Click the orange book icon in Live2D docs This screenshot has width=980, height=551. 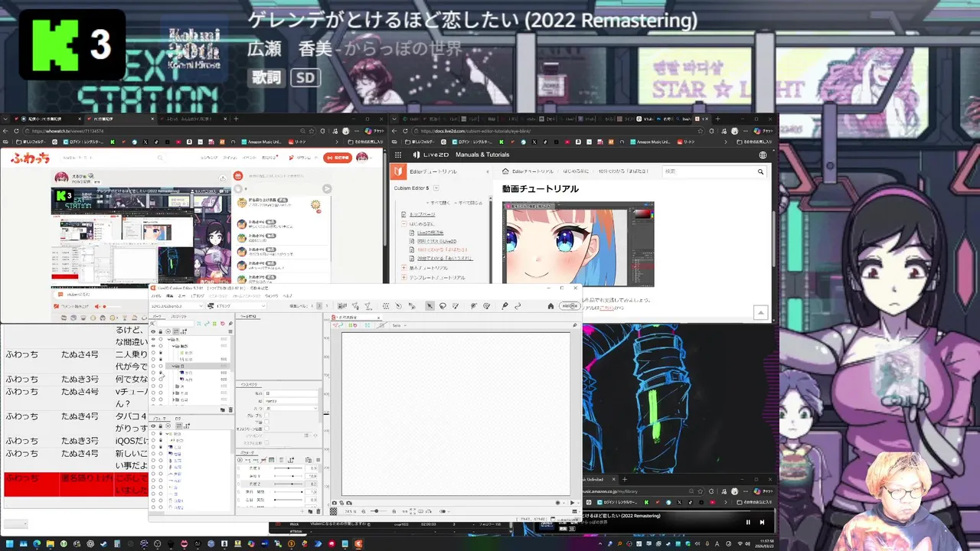coord(398,171)
